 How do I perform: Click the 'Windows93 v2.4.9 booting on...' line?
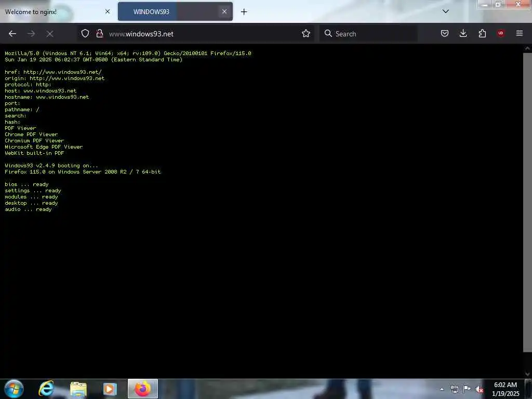tap(51, 166)
